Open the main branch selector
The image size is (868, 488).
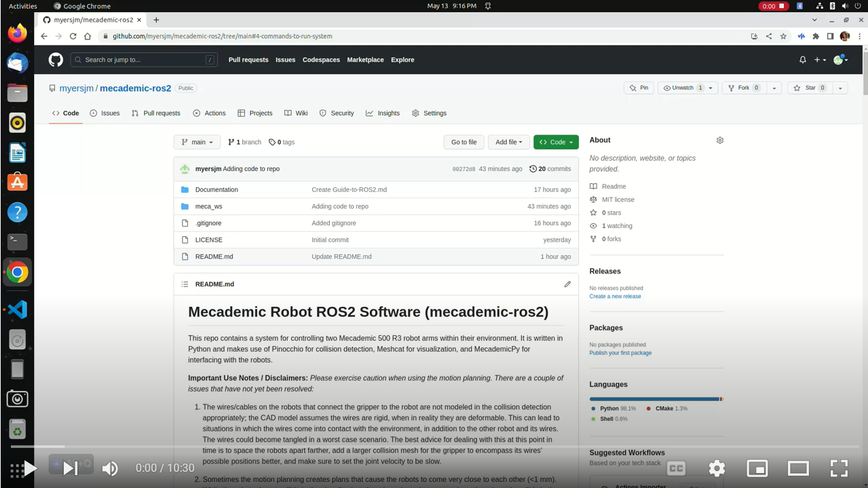(x=197, y=142)
